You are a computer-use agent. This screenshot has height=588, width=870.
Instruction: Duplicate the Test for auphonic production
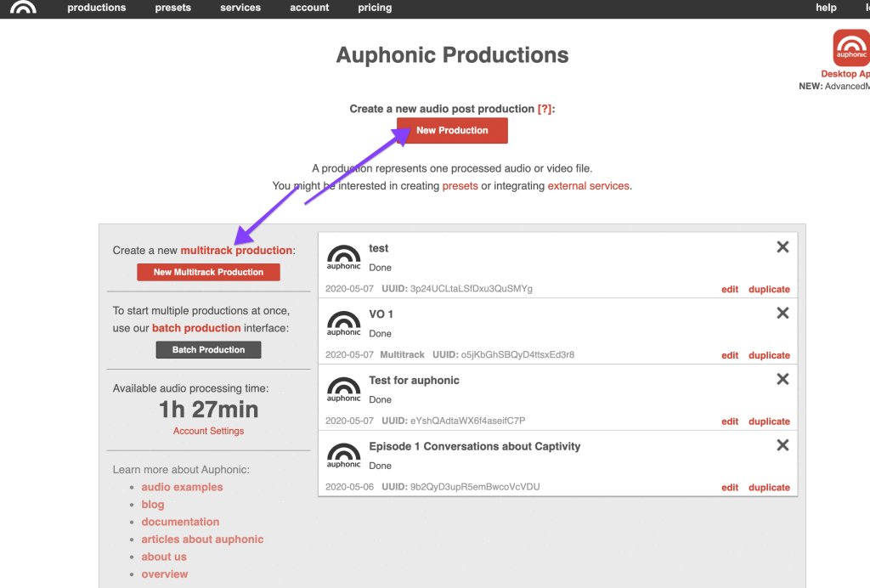tap(769, 421)
